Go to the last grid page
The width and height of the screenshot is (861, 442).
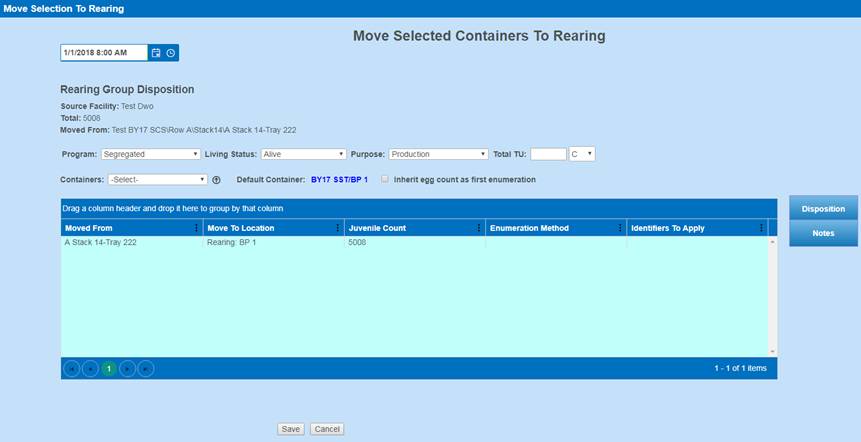pyautogui.click(x=146, y=368)
